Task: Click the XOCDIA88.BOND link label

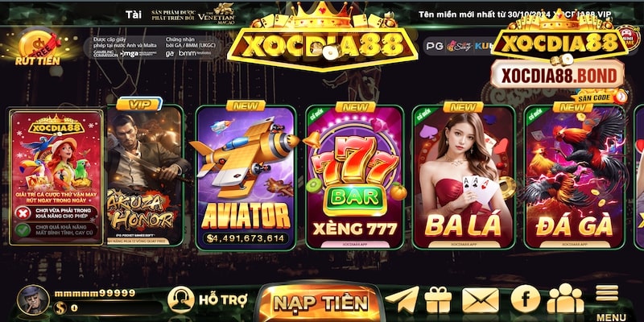Action: pos(557,76)
